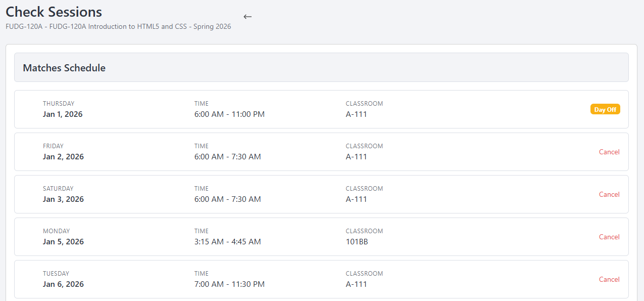The image size is (644, 301).
Task: Click the back arrow beside Check Sessions
Action: click(247, 17)
